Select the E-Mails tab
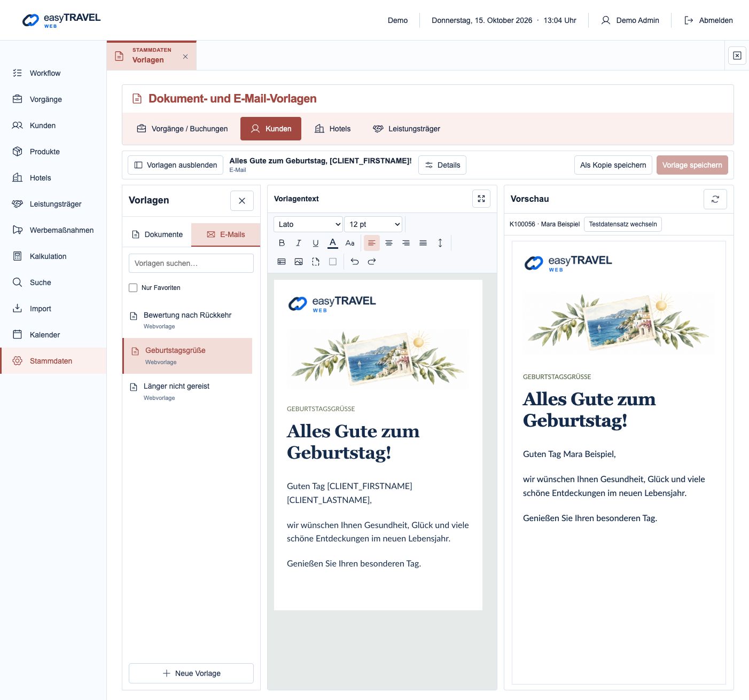Screen dimensions: 749x700 (x=225, y=234)
